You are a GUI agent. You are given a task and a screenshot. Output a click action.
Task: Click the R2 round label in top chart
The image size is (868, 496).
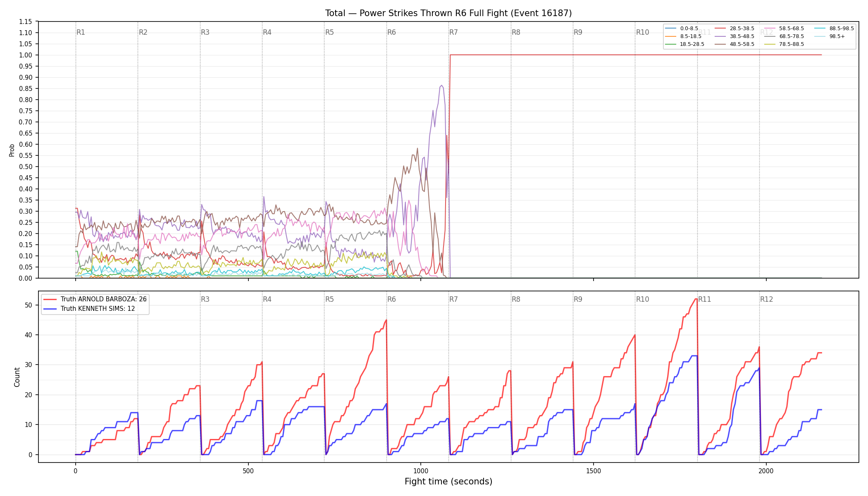tap(143, 32)
